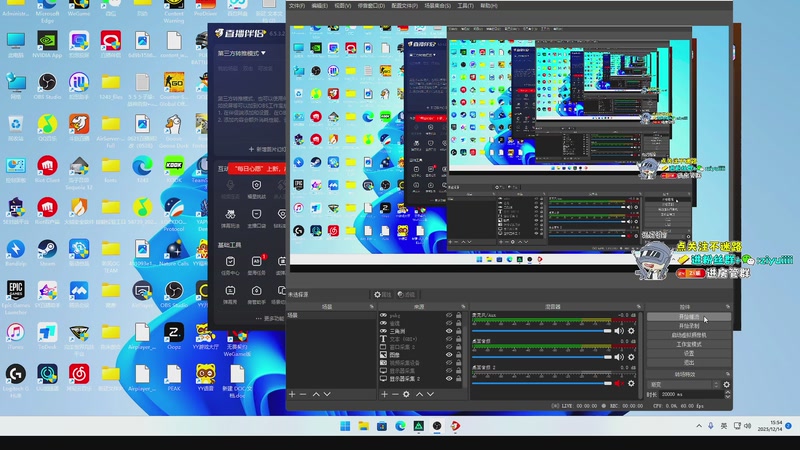Open the Epic Games Launcher desktop icon
800x450 pixels.
pyautogui.click(x=16, y=297)
